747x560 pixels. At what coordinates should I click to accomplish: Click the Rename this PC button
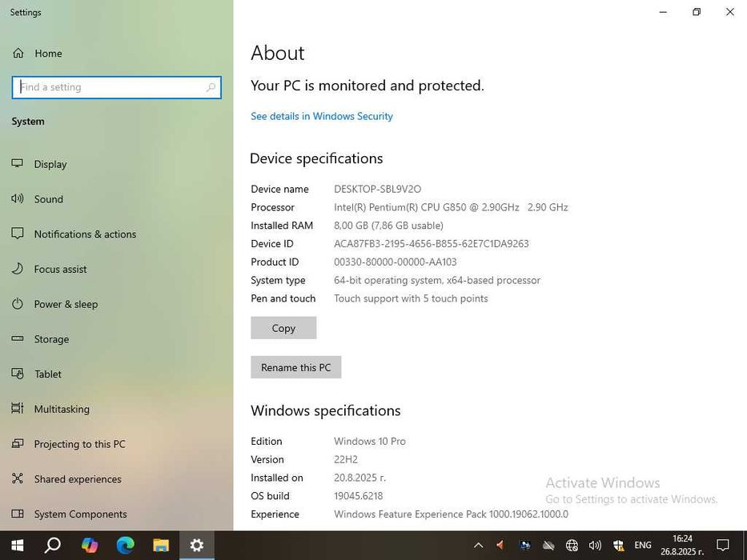tap(296, 367)
